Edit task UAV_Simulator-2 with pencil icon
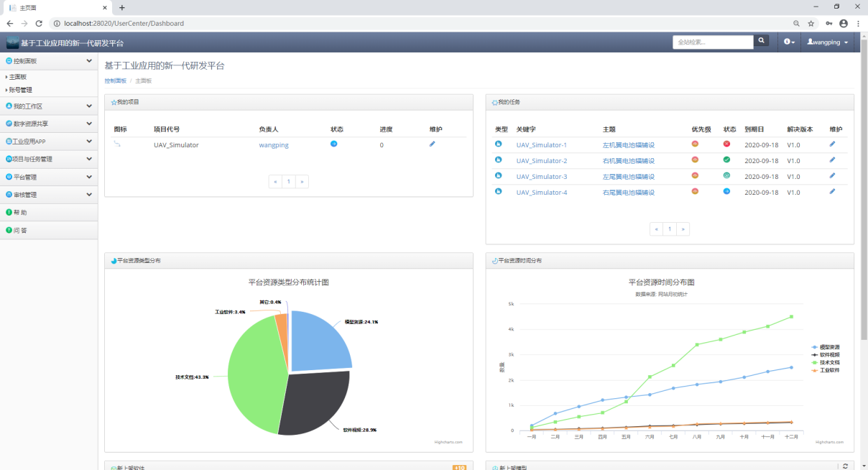868x470 pixels. [x=833, y=160]
